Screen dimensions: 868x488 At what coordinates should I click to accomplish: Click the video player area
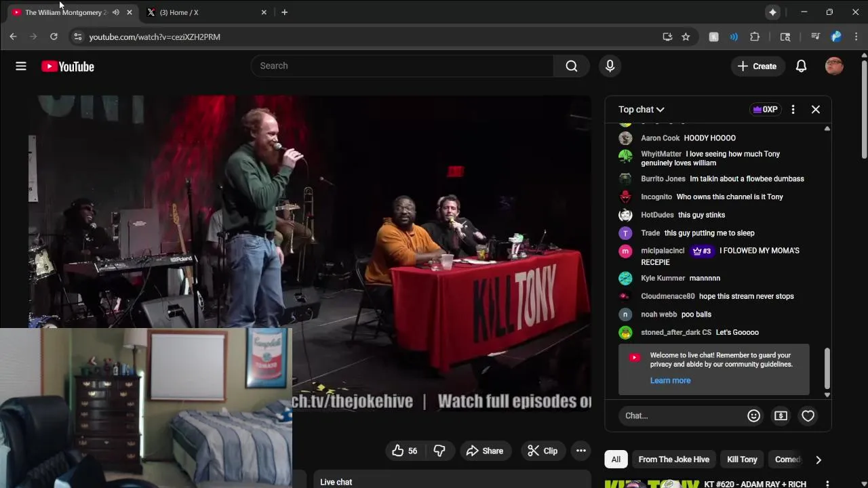pos(310,252)
